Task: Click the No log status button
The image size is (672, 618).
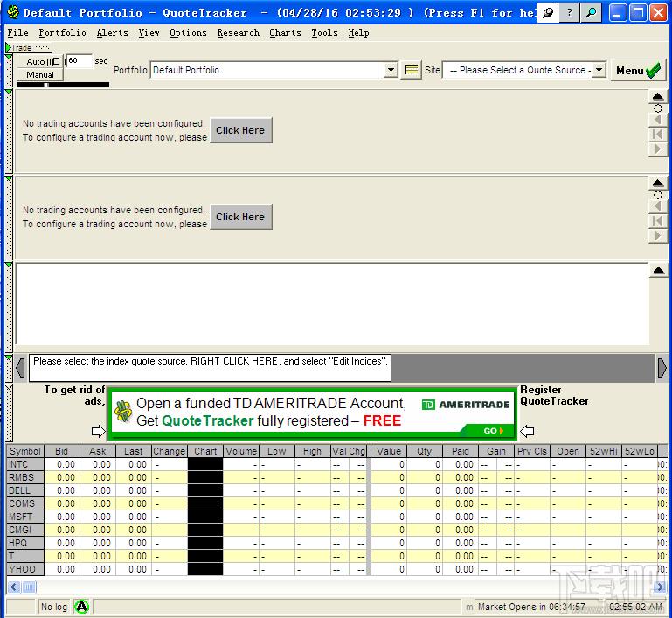Action: [54, 607]
